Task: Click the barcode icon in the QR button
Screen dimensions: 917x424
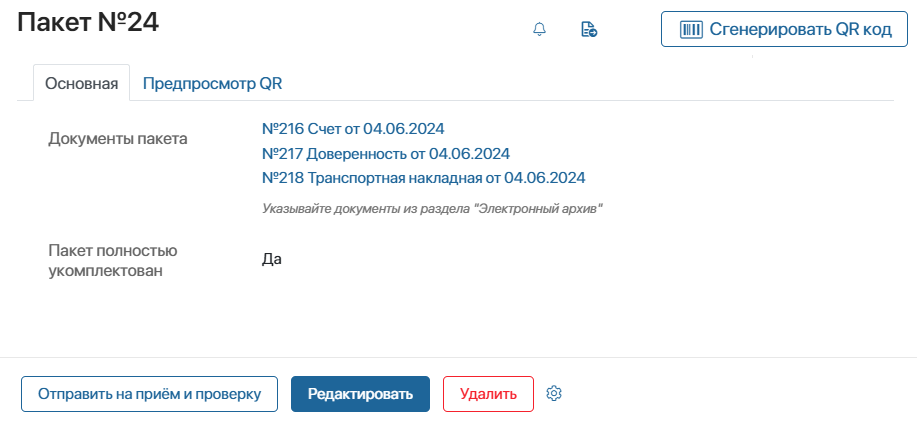Action: pyautogui.click(x=691, y=30)
